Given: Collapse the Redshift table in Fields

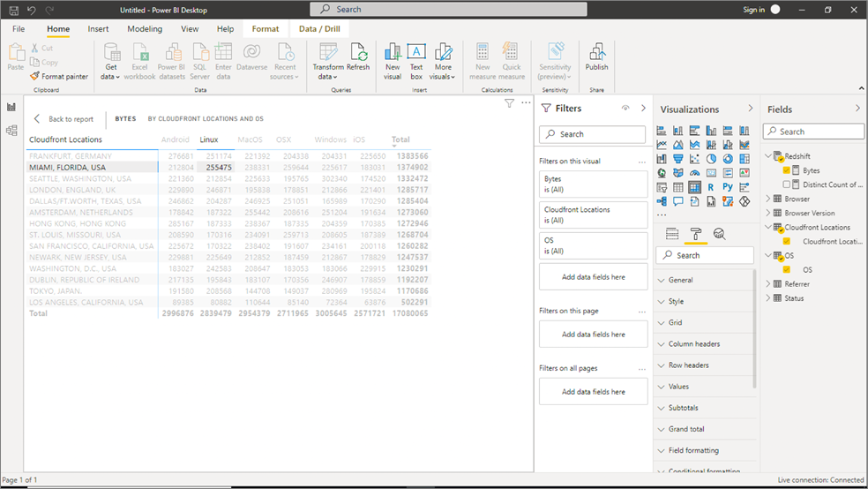Looking at the screenshot, I should (768, 156).
